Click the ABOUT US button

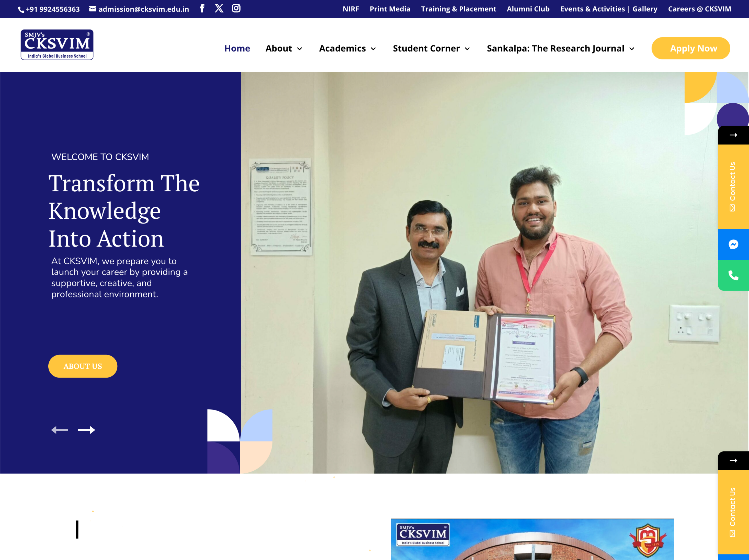click(x=83, y=366)
